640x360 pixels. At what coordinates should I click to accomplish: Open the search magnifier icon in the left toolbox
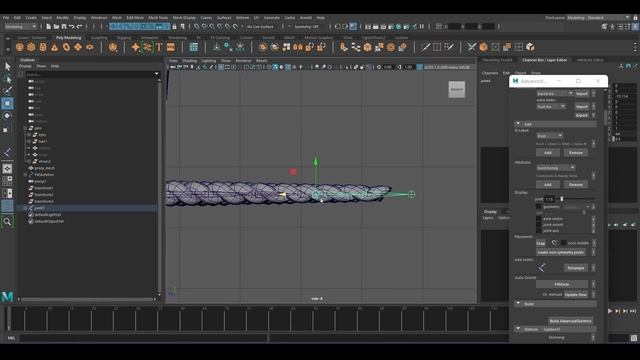pyautogui.click(x=7, y=222)
